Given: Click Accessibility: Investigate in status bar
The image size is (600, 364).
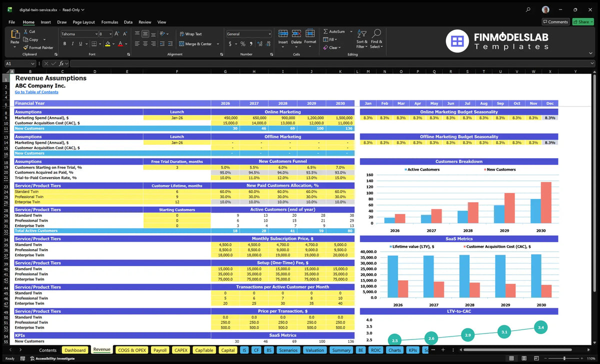Looking at the screenshot, I should pyautogui.click(x=52, y=359).
